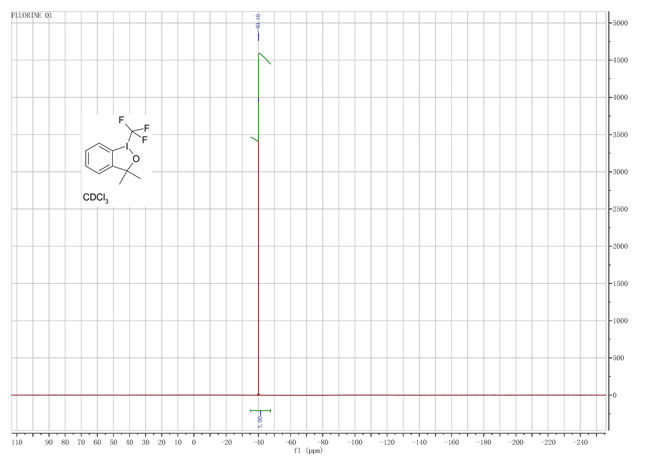660x466 pixels.
Task: Select the green integral bracket below baseline
Action: (260, 411)
